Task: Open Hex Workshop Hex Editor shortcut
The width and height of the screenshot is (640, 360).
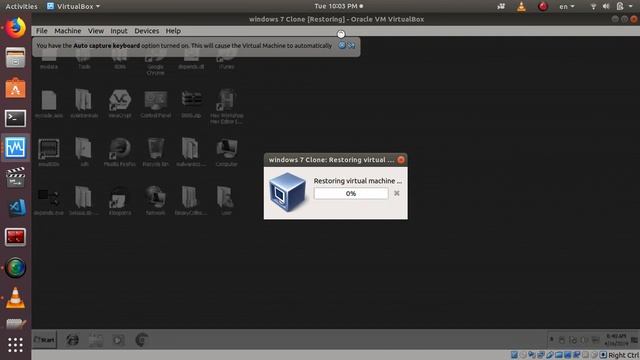Action: coord(227,107)
